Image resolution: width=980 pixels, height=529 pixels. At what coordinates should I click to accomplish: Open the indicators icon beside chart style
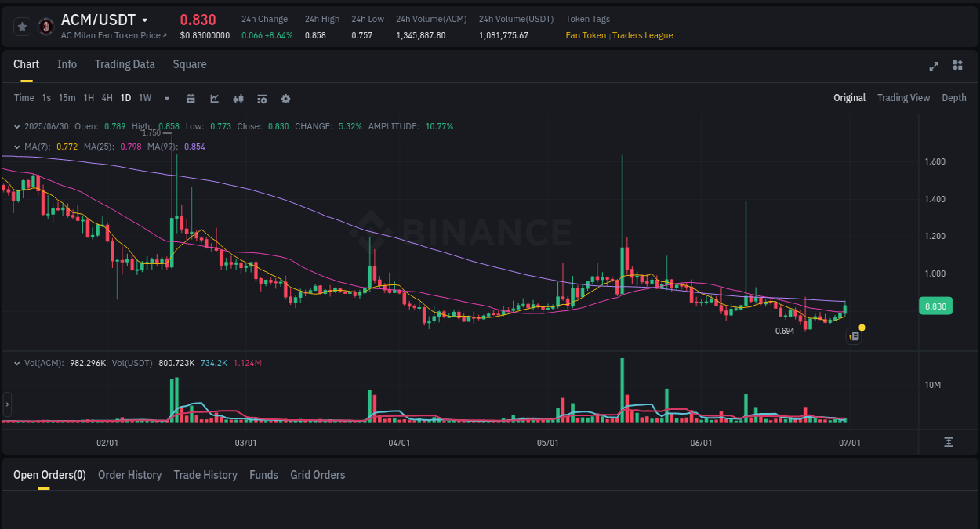coord(238,98)
